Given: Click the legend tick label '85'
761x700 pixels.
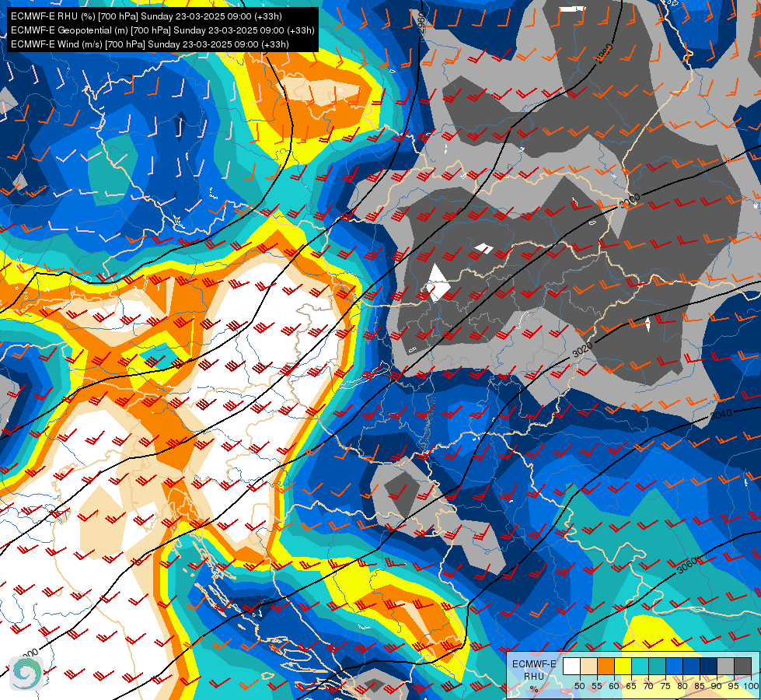Looking at the screenshot, I should 700,686.
